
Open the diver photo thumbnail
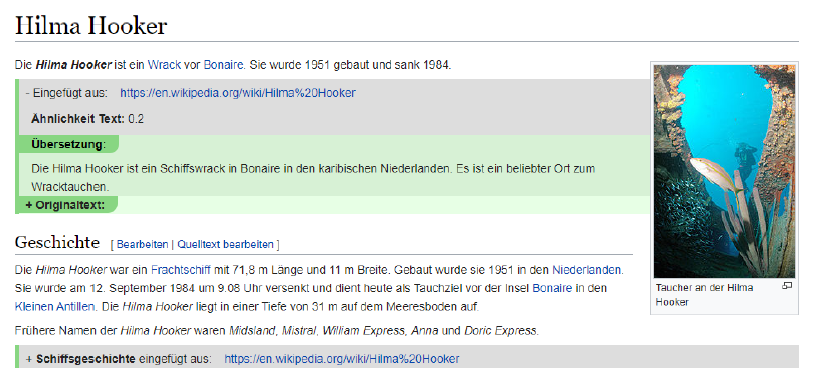pos(724,171)
